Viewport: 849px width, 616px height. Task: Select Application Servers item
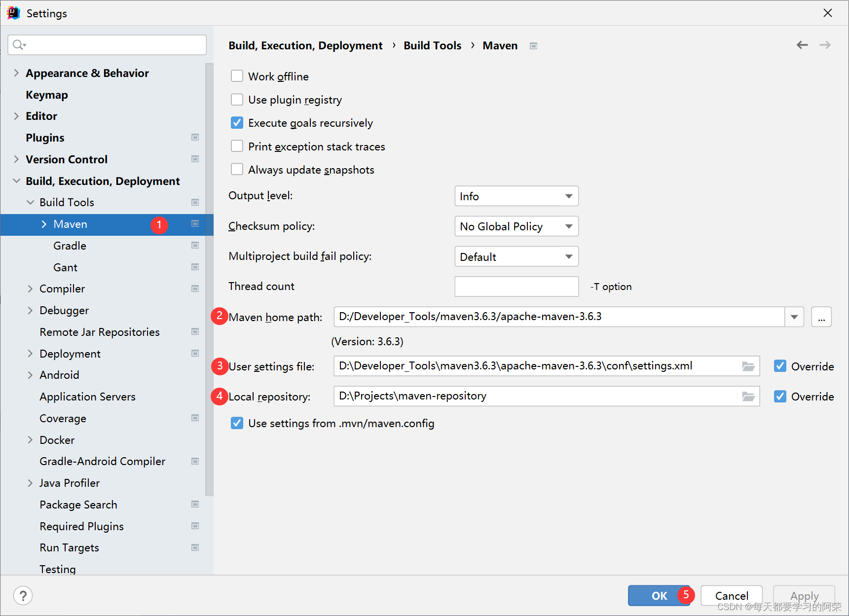point(87,397)
